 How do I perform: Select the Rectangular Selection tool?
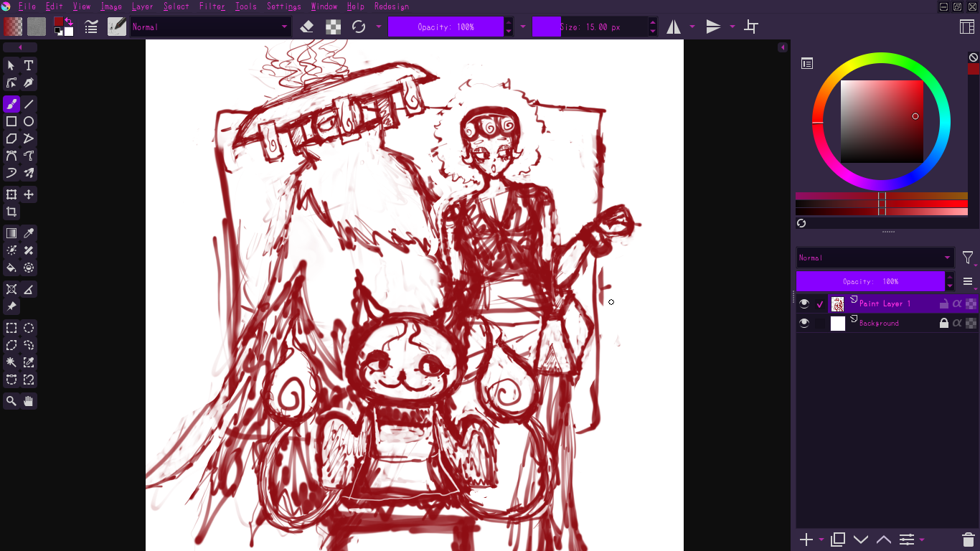click(11, 328)
